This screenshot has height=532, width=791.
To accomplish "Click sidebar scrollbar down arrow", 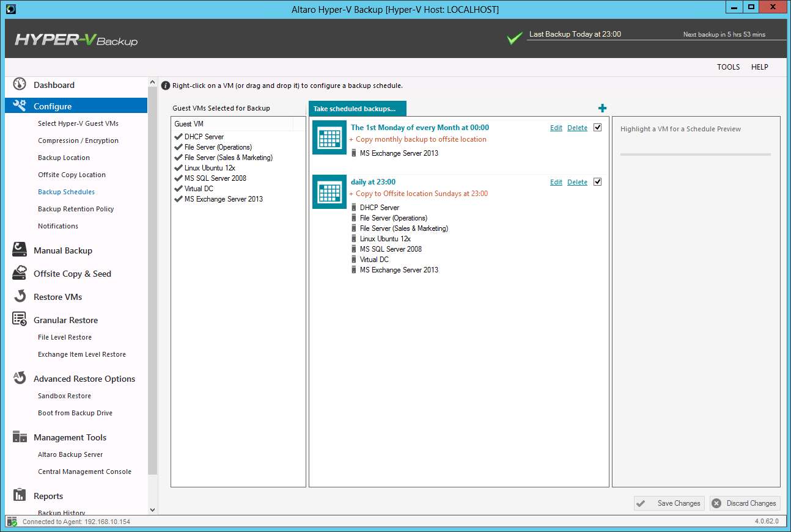I will [x=152, y=509].
